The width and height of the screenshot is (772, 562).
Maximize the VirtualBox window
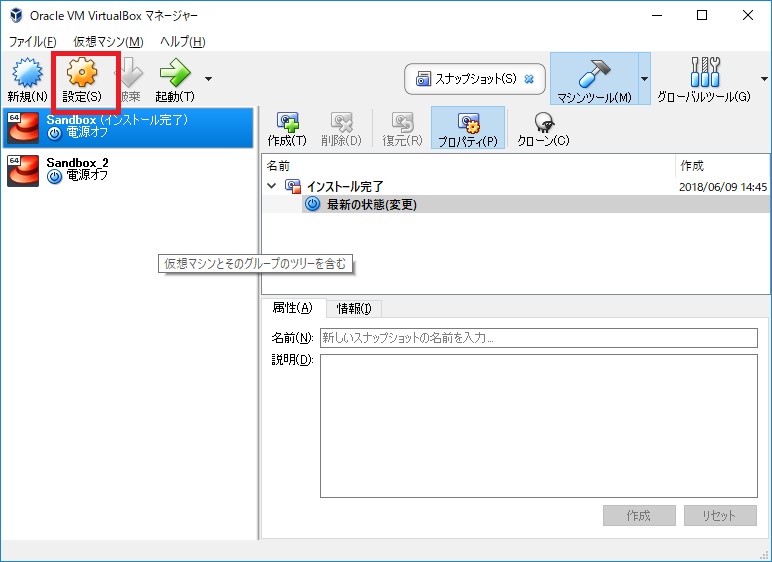click(702, 15)
